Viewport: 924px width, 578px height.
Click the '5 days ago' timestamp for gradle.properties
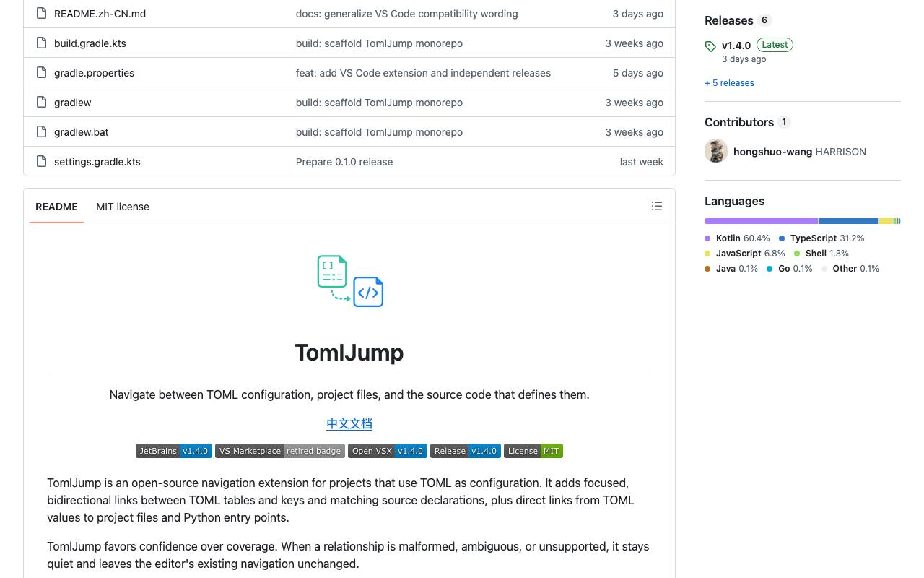(x=638, y=73)
